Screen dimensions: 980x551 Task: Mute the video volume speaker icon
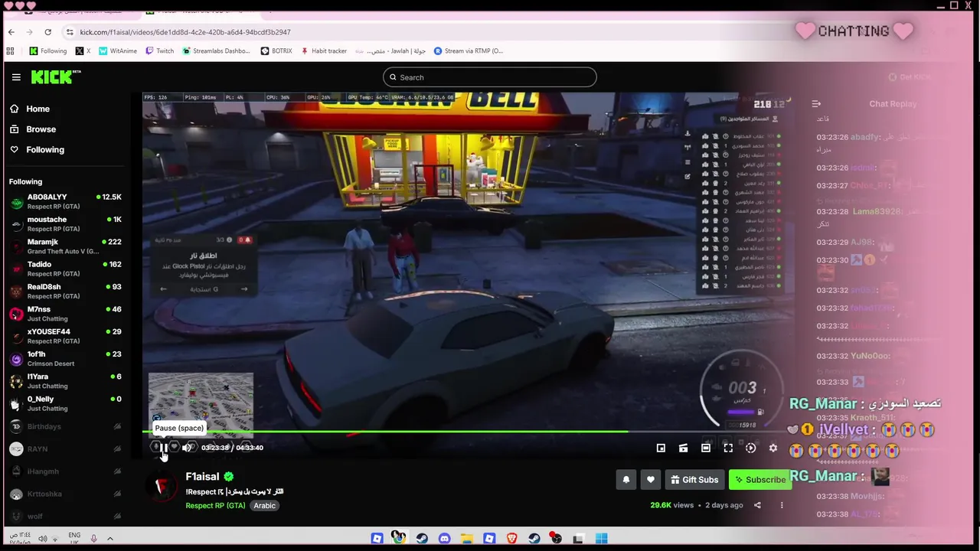point(187,448)
